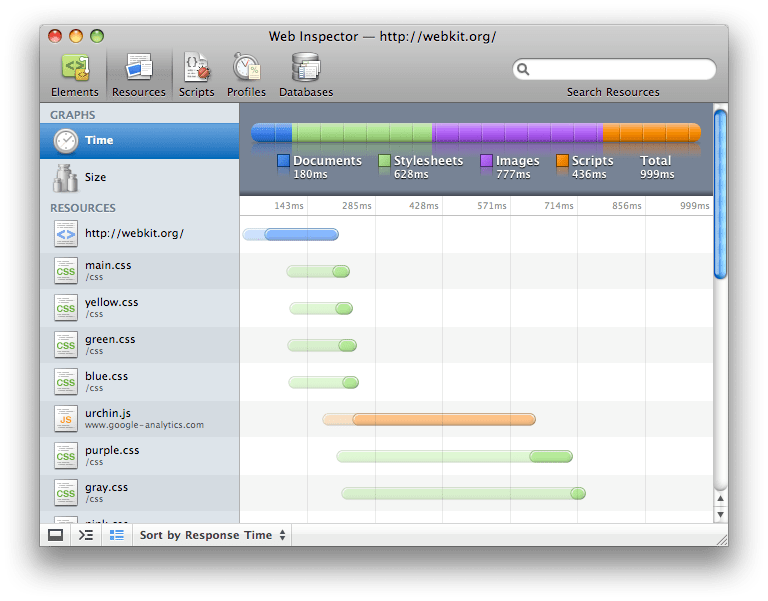The image size is (768, 601).
Task: Select the Size graph
Action: point(140,177)
